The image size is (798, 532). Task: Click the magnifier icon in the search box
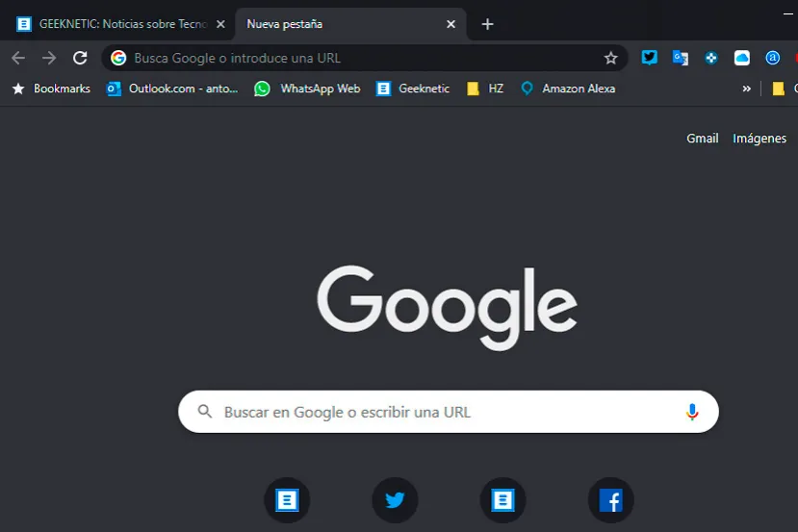tap(205, 411)
